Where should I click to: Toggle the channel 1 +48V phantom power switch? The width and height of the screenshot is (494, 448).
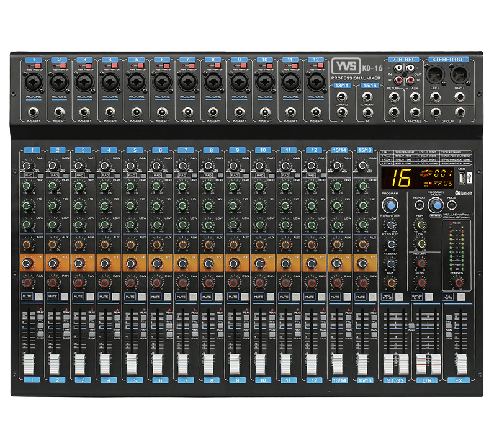(x=36, y=65)
